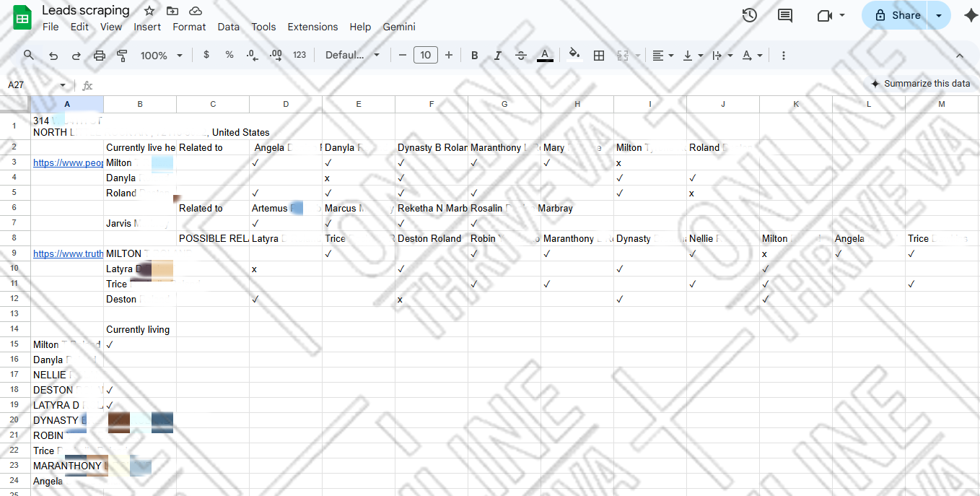Open the fill color picker
The image size is (980, 496).
click(574, 56)
